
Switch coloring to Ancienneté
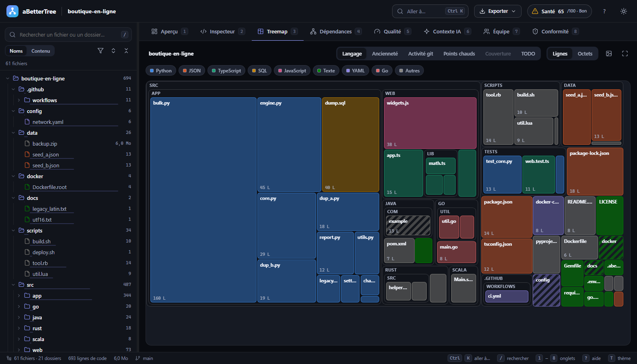pyautogui.click(x=385, y=53)
